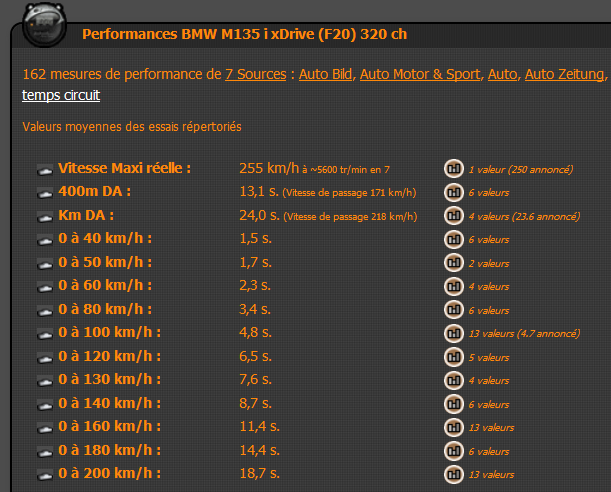Screen dimensions: 611x492
Task: Open chart icon for 400m DA row
Action: click(454, 192)
